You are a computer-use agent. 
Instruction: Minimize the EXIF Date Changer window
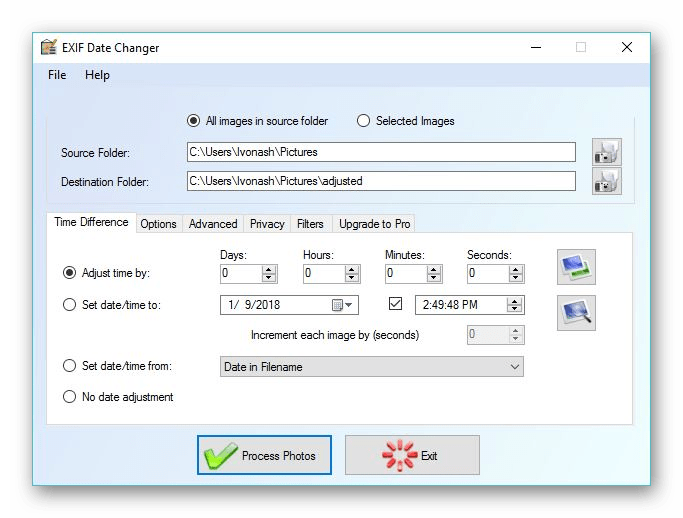(536, 47)
